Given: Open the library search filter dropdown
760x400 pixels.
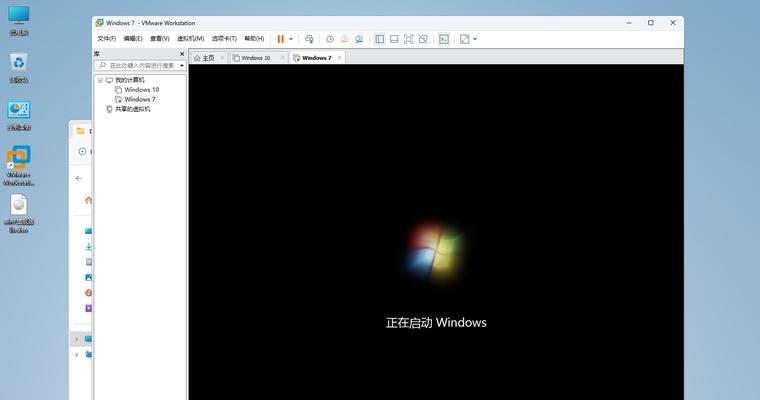Looking at the screenshot, I should pos(182,65).
